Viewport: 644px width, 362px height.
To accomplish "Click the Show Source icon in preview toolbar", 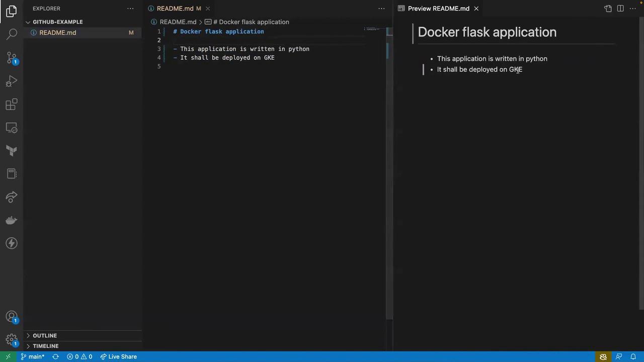I will [608, 9].
